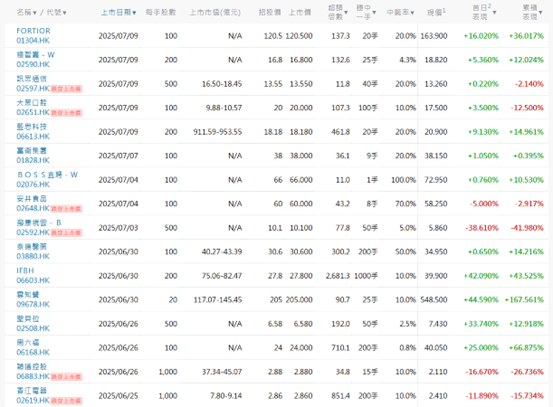
Task: Sort by 穩中一手 arrow
Action: tap(374, 13)
